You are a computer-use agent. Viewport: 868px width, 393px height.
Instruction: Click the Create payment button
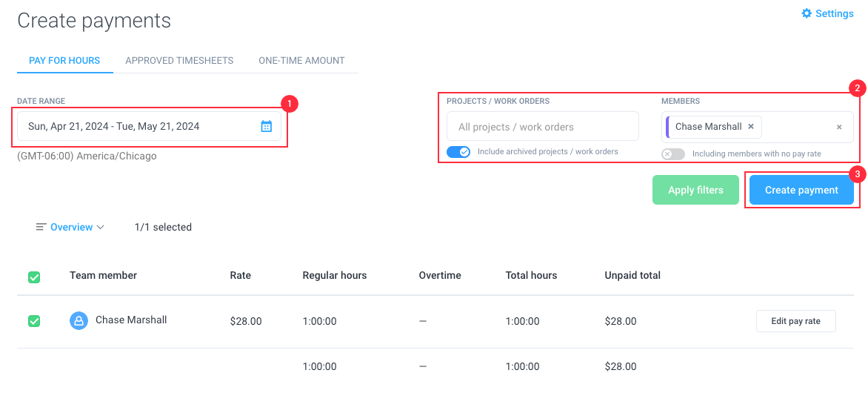801,190
